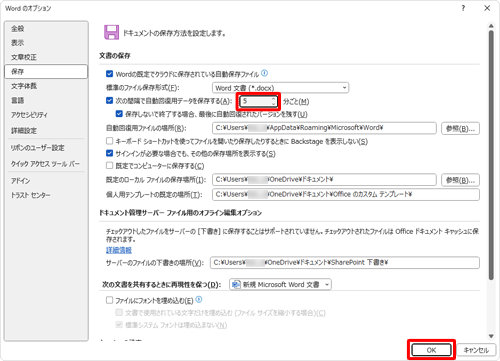Toggle cloud autosave files checkbox
The width and height of the screenshot is (500, 361).
click(109, 74)
